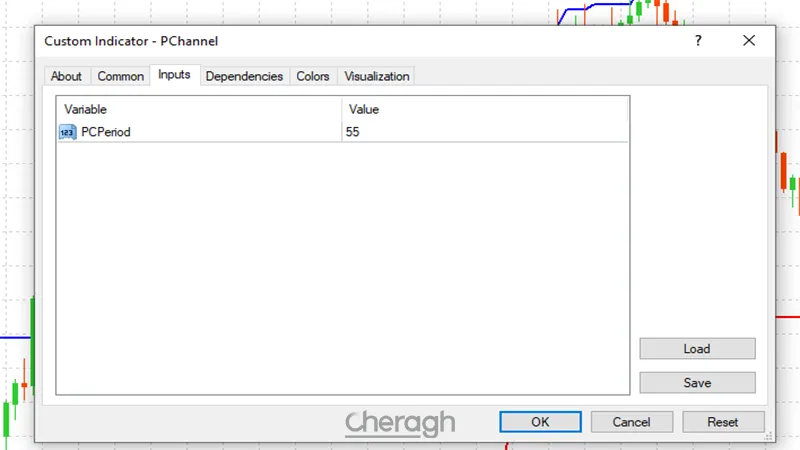This screenshot has height=450, width=800.
Task: Cancel the indicator dialog
Action: (x=631, y=422)
